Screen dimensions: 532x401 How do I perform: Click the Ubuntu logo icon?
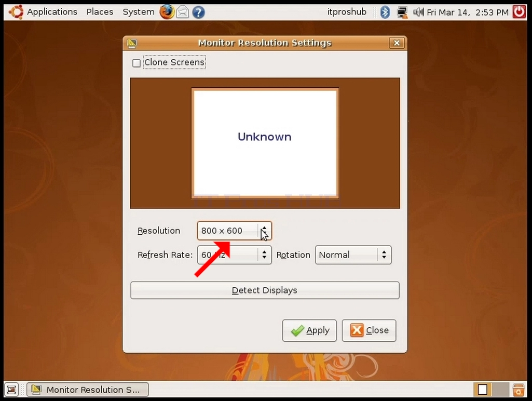pyautogui.click(x=16, y=12)
